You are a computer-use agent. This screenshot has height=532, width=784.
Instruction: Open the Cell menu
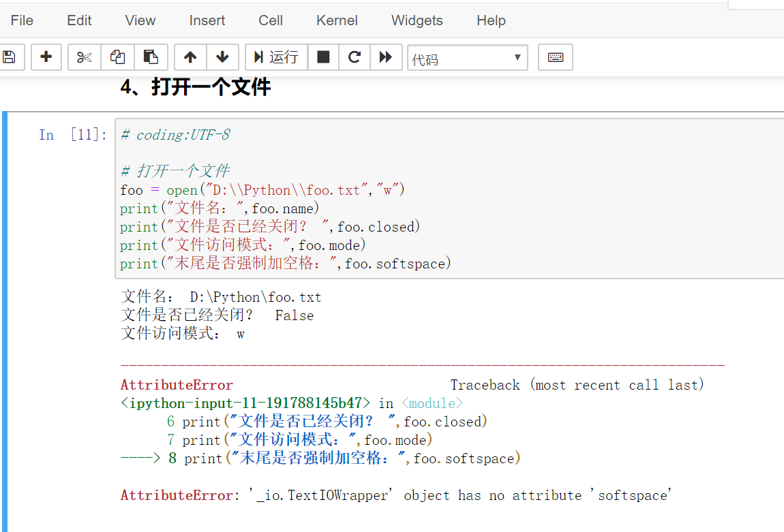pos(270,20)
